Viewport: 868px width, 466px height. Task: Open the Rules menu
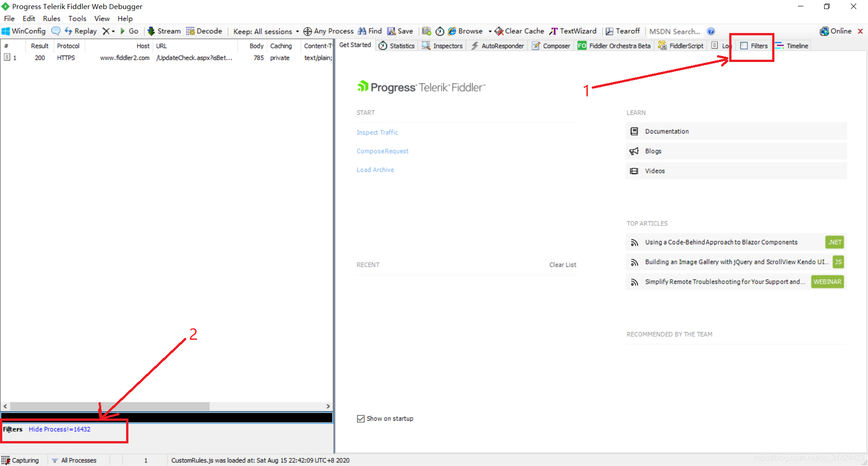(x=52, y=19)
